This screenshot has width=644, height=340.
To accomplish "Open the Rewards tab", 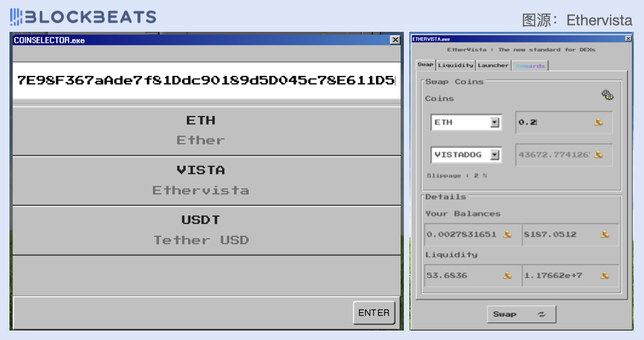I will [x=530, y=66].
